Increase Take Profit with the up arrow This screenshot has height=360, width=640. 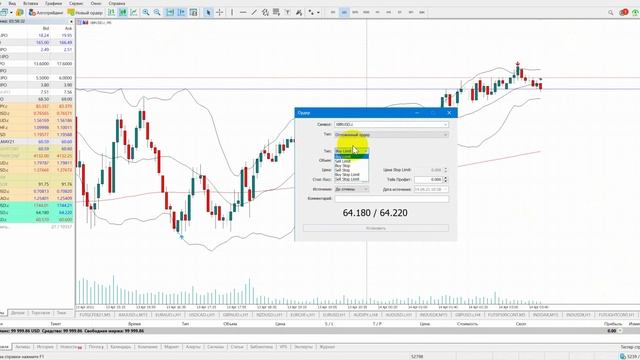click(445, 178)
